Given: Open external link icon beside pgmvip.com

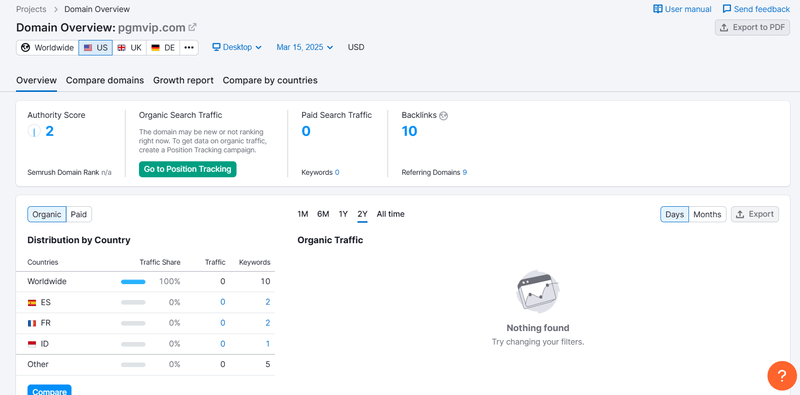Looking at the screenshot, I should coord(192,27).
